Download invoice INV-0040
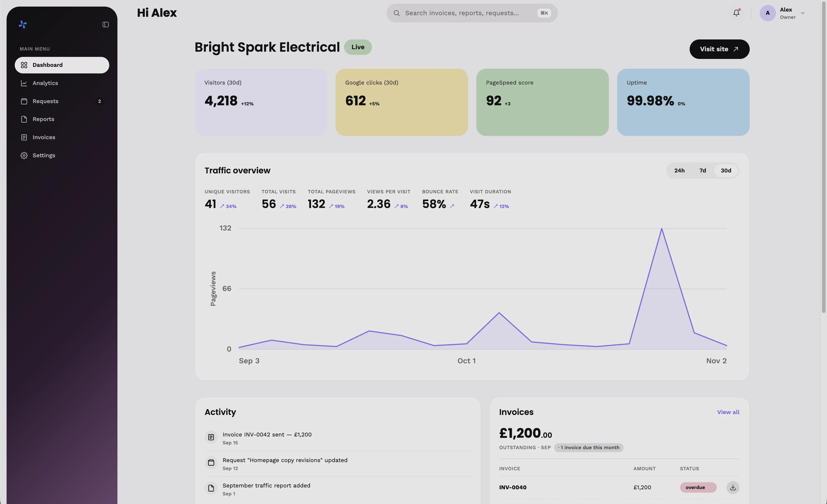Screen dimensions: 827x504 click(733, 487)
